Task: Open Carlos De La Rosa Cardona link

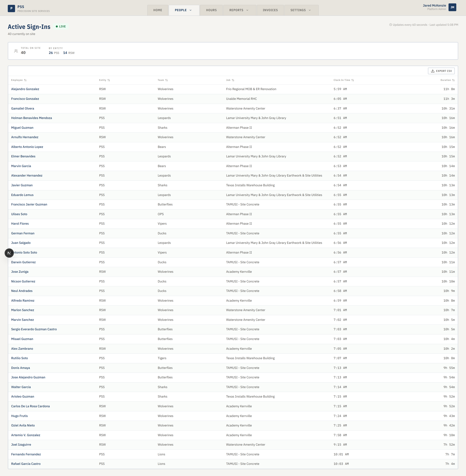Action: point(30,406)
